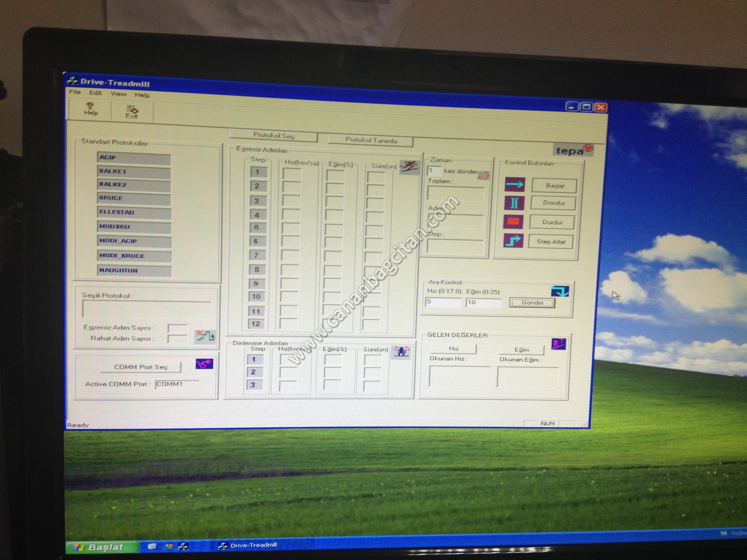
Task: Click the tepa logo
Action: point(574,150)
